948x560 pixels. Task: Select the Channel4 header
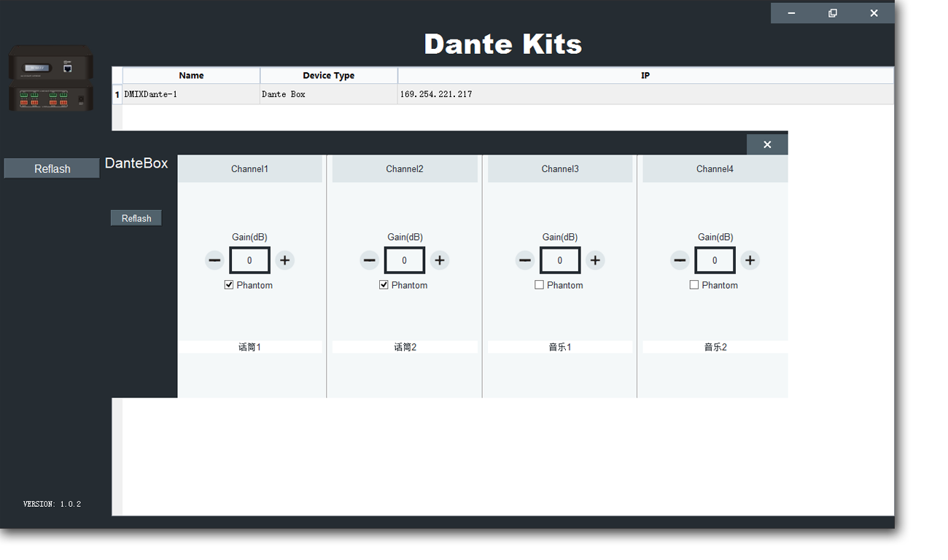click(715, 168)
